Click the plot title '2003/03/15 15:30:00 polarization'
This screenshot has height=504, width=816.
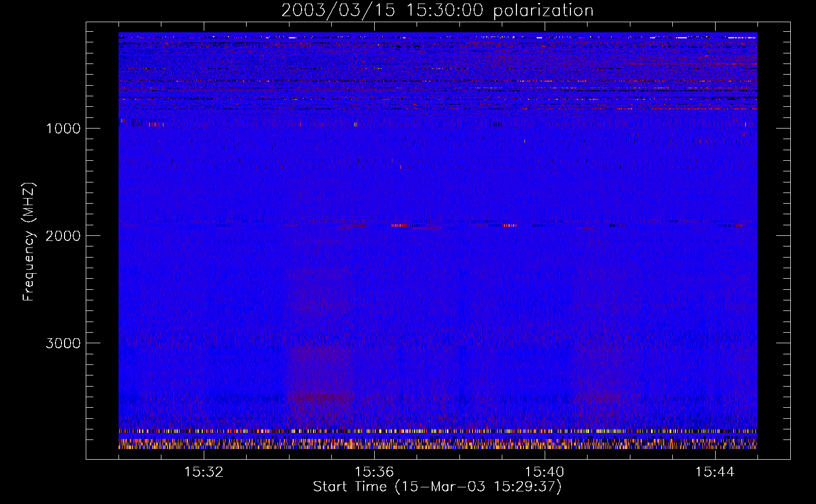click(x=437, y=11)
